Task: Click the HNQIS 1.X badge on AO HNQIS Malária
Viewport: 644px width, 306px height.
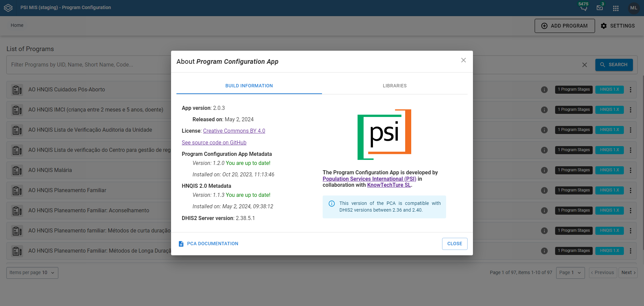Action: [609, 170]
